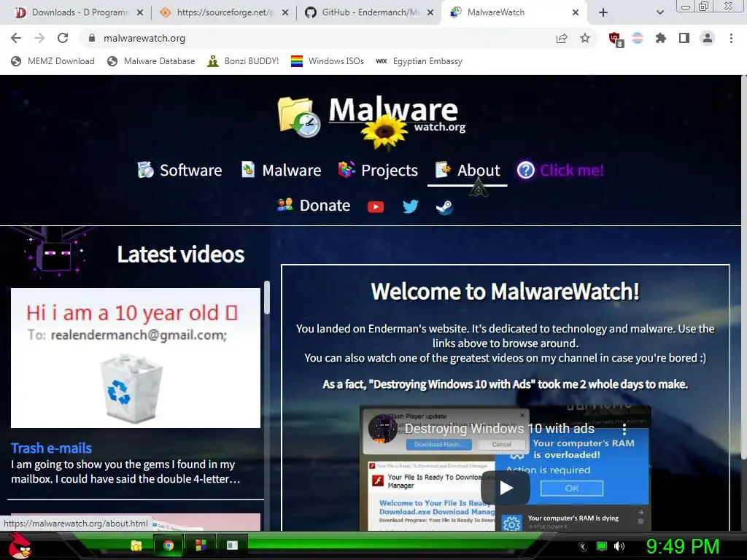Share this page via the share icon

click(562, 38)
